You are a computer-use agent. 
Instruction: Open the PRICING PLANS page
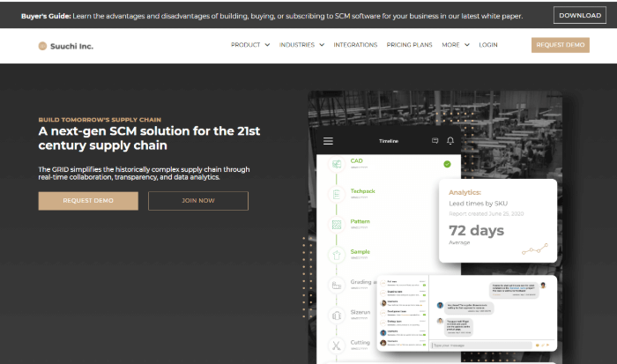pos(409,45)
